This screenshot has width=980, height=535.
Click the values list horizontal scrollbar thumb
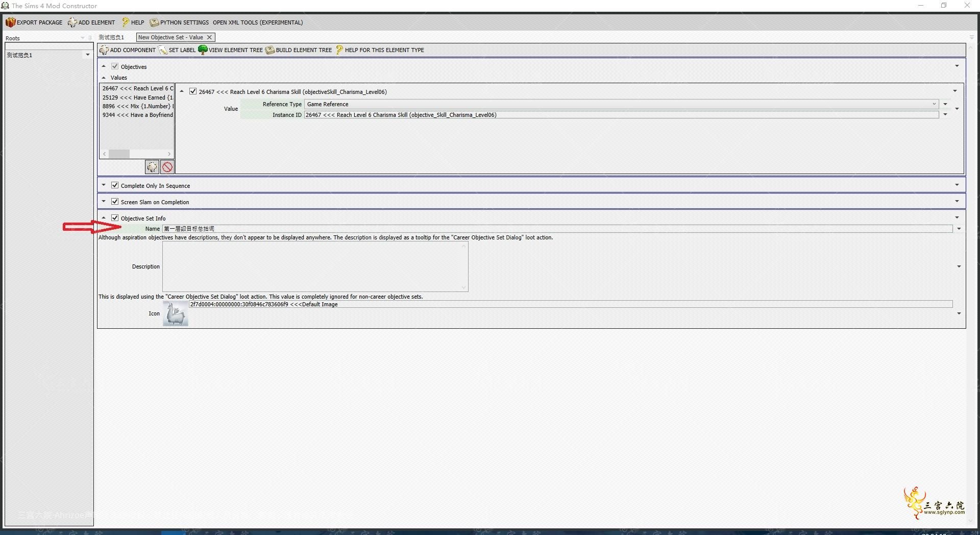[119, 154]
